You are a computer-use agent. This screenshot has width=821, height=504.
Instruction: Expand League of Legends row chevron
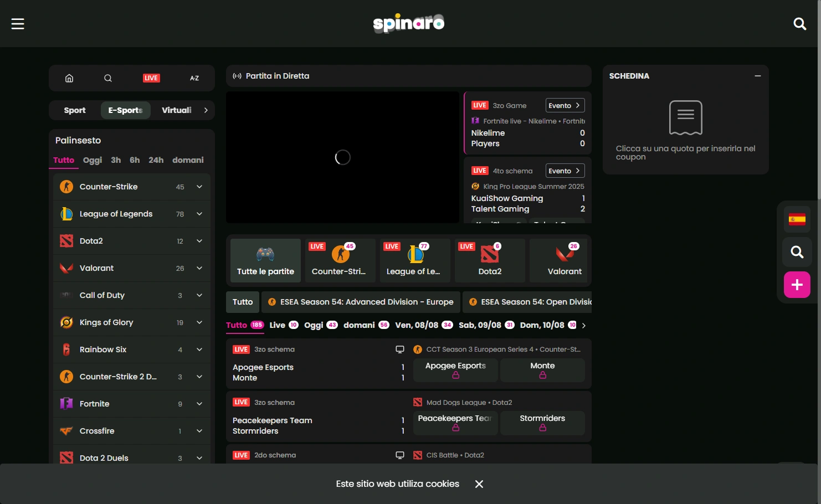pyautogui.click(x=199, y=214)
